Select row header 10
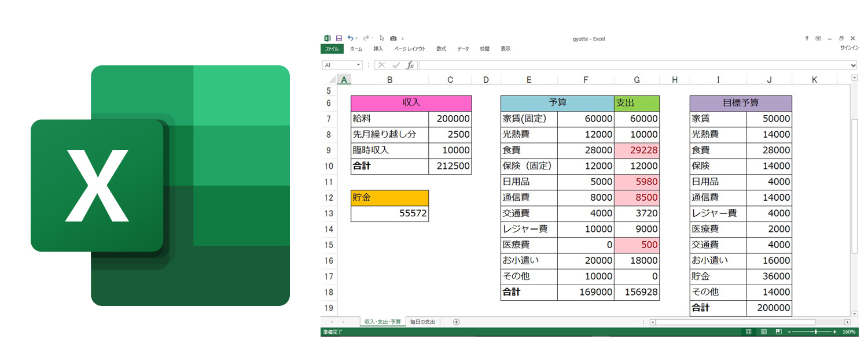Image resolution: width=868 pixels, height=347 pixels. [329, 166]
